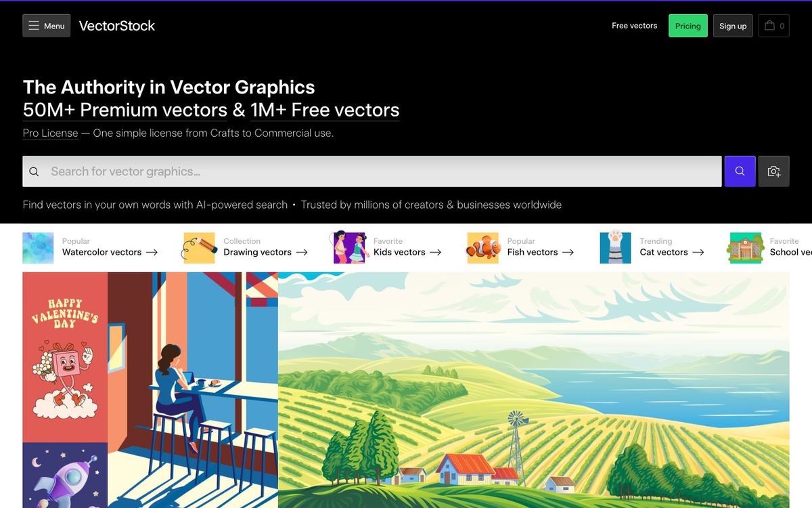Click the blue search submit button
812x508 pixels.
tap(740, 171)
